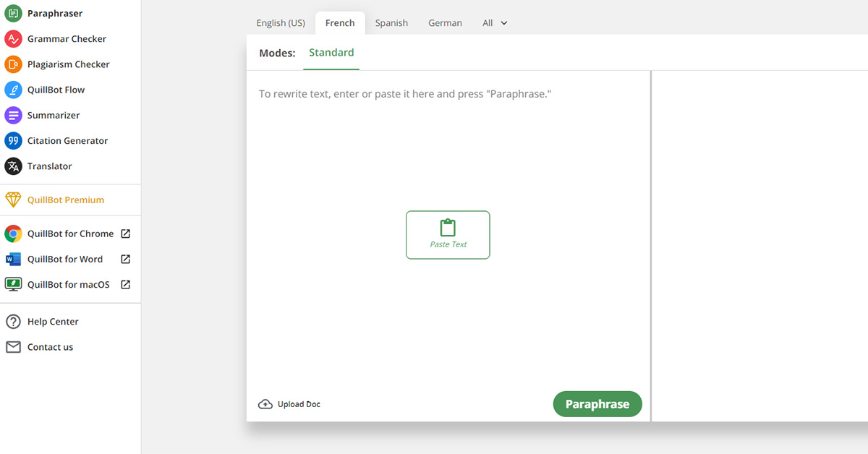
Task: Select the French language tab
Action: point(340,23)
